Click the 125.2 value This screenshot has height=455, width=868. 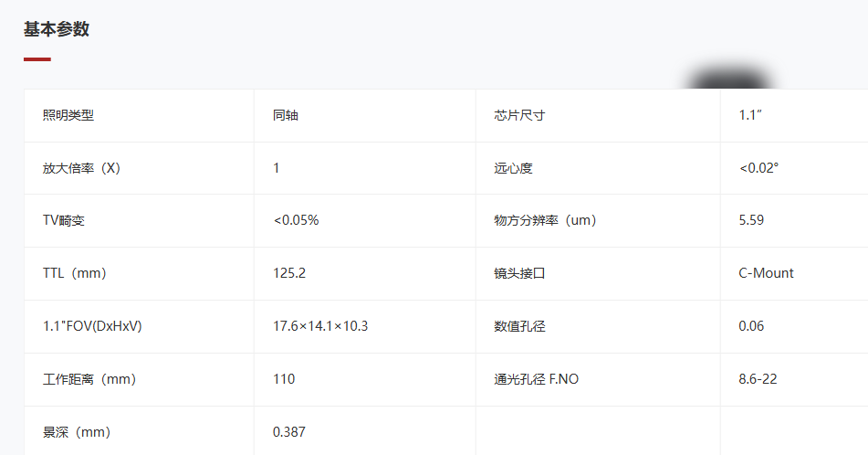(289, 273)
